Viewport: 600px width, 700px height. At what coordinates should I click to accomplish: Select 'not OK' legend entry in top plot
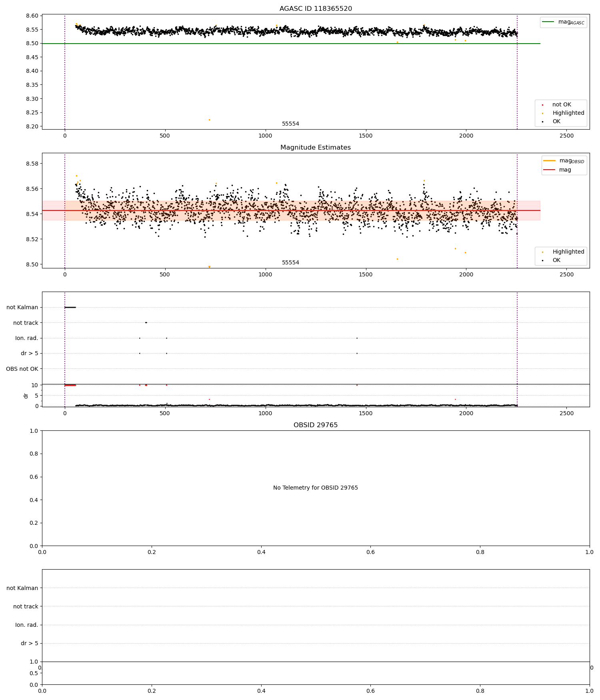562,105
